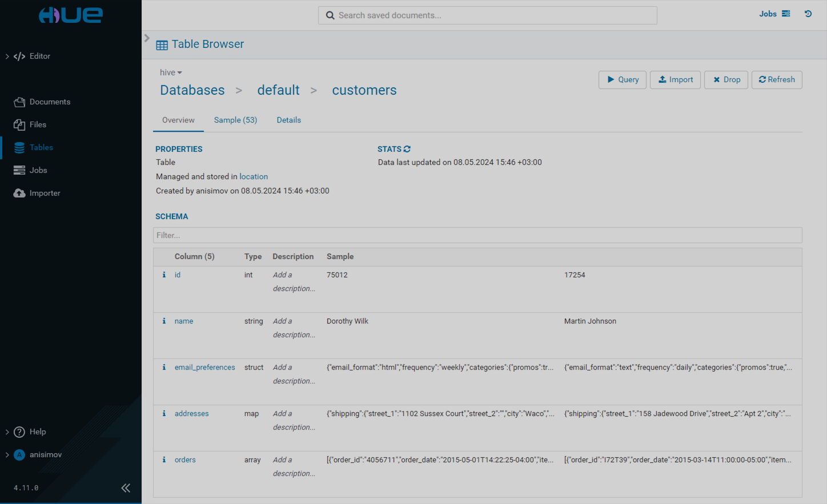The width and height of the screenshot is (827, 504).
Task: Switch to the Sample (53) tab
Action: click(235, 120)
